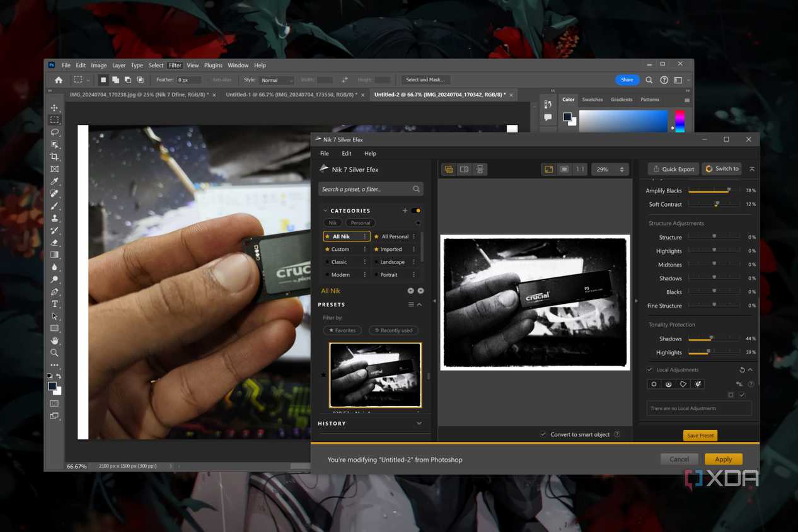Click the Apply button
This screenshot has height=532, width=798.
point(724,459)
